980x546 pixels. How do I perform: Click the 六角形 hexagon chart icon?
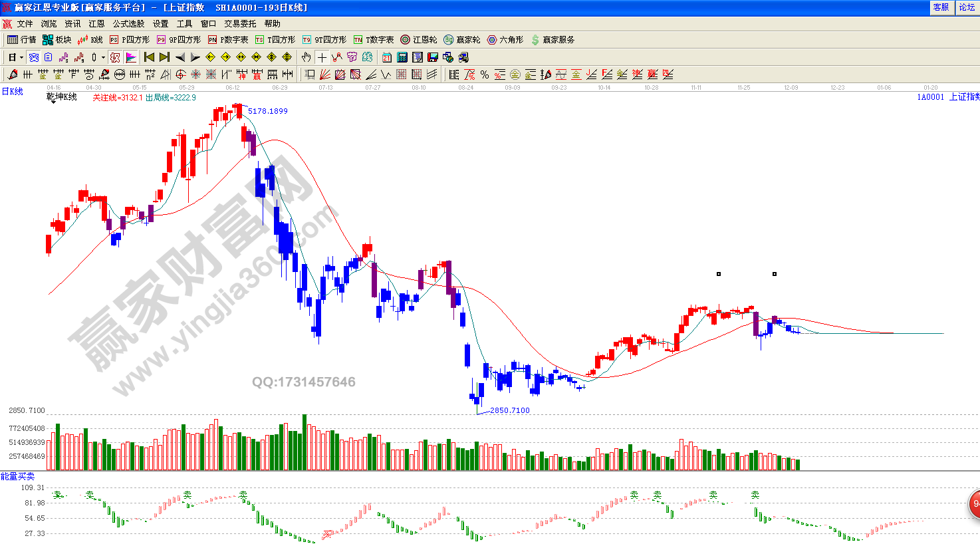pyautogui.click(x=505, y=40)
